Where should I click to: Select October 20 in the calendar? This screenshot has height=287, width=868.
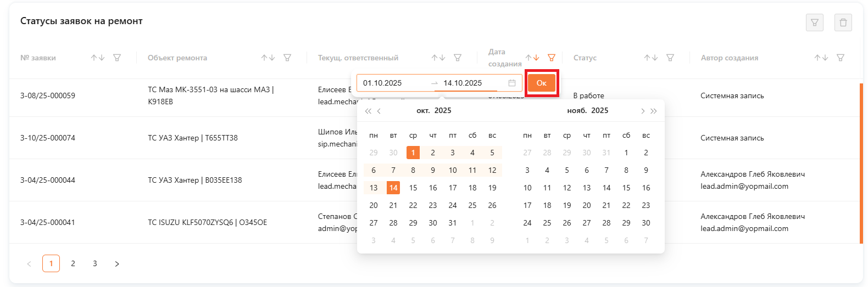(374, 205)
